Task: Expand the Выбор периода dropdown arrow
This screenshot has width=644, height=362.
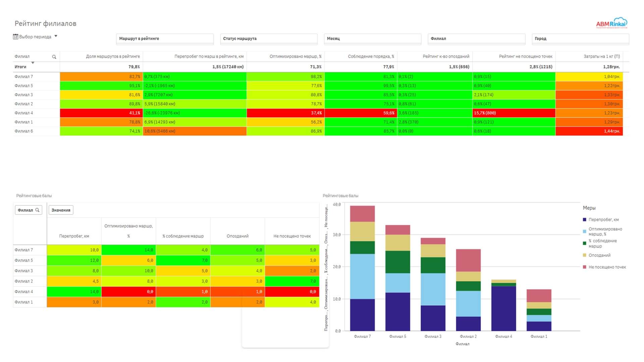Action: pos(56,36)
